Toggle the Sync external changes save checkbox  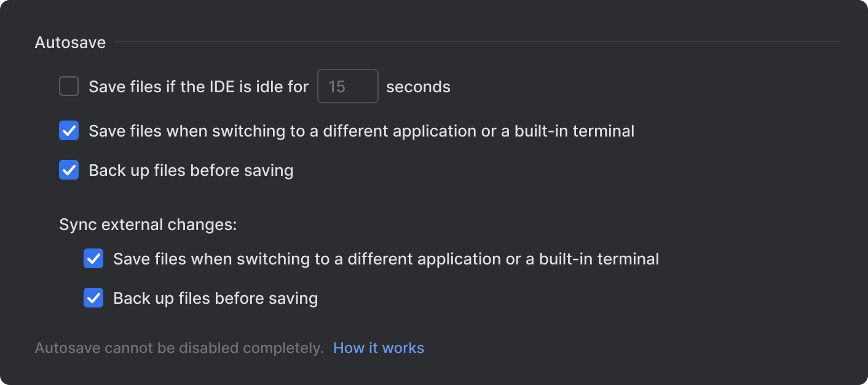pos(93,258)
